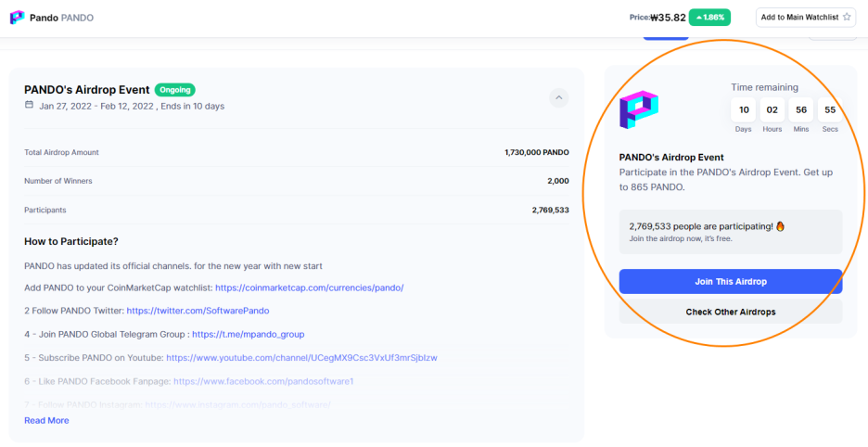Click the 'How to Participate?' heading
The height and width of the screenshot is (447, 868).
(71, 241)
